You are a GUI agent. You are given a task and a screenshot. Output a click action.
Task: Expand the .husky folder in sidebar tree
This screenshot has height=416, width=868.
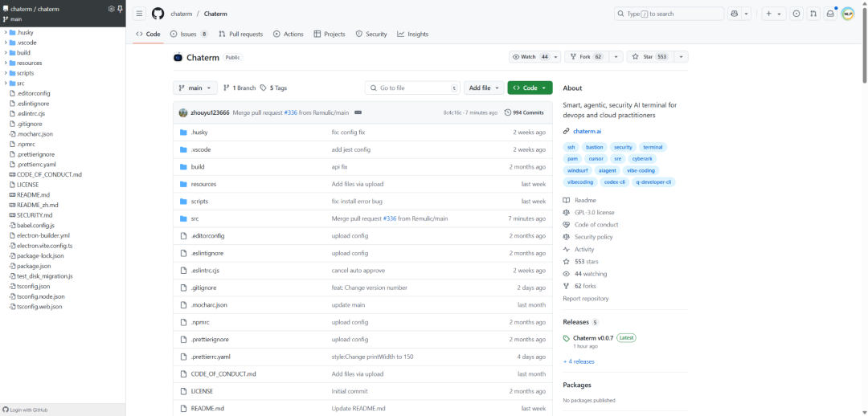click(6, 32)
